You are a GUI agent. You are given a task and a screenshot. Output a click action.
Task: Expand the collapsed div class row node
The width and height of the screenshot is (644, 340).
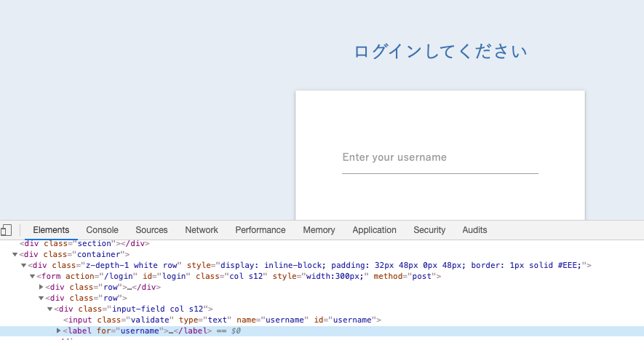pyautogui.click(x=41, y=287)
